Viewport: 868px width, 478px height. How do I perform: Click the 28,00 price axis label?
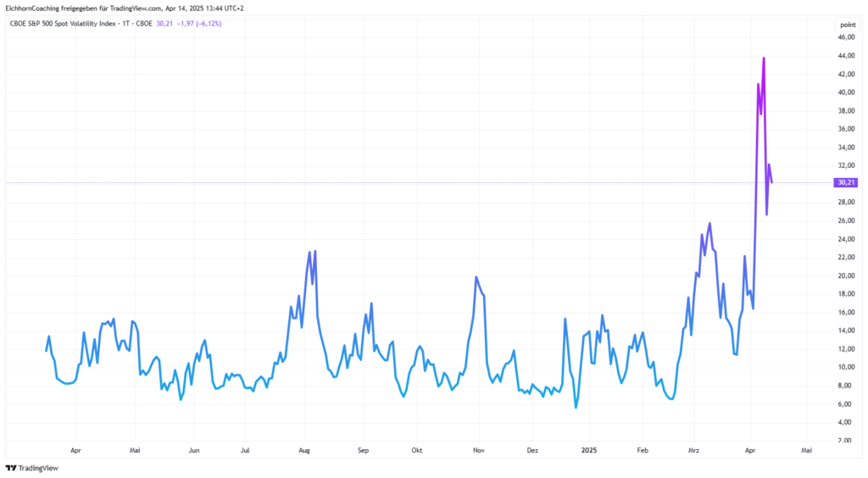846,203
